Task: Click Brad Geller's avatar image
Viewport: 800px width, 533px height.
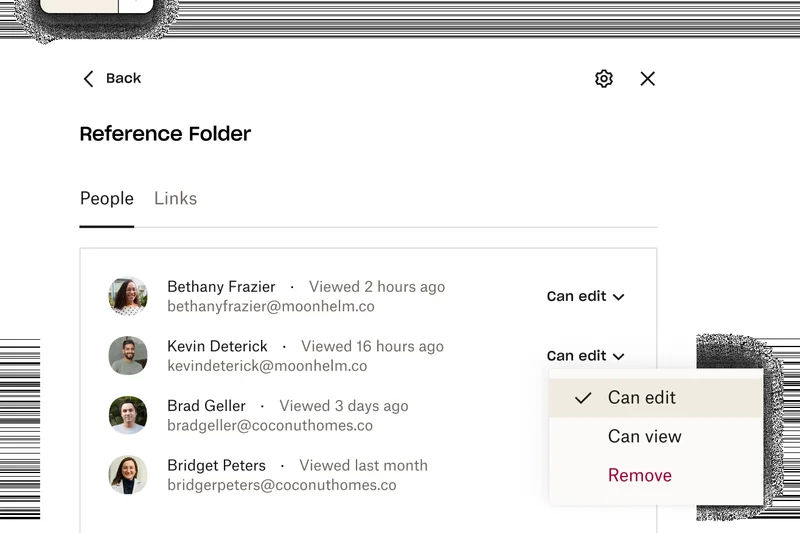Action: (x=128, y=415)
